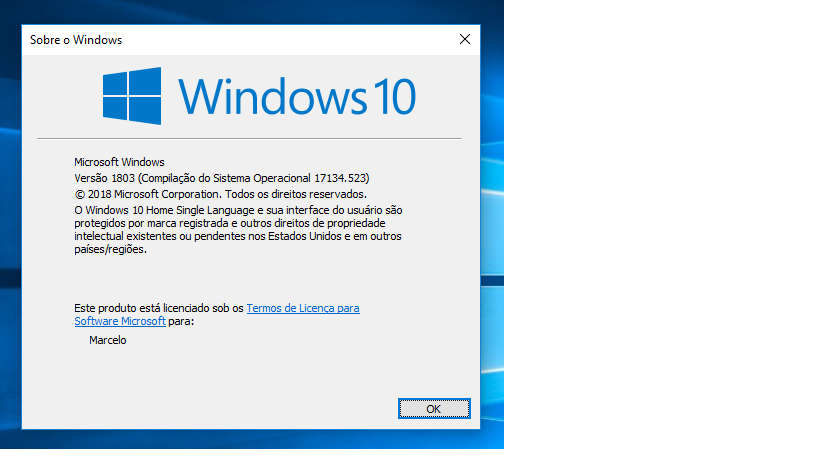The image size is (819, 460).
Task: Open Termos de Licença para link
Action: point(303,308)
